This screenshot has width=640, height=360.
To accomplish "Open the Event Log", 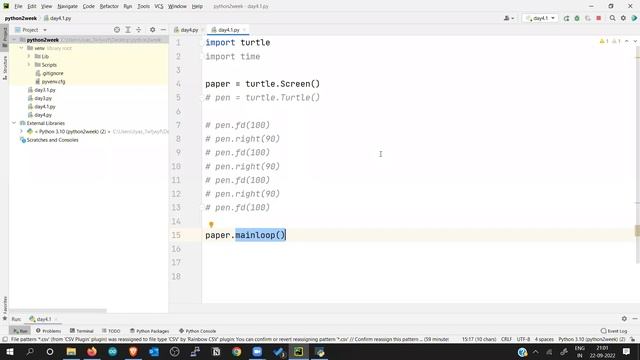I will [x=614, y=331].
